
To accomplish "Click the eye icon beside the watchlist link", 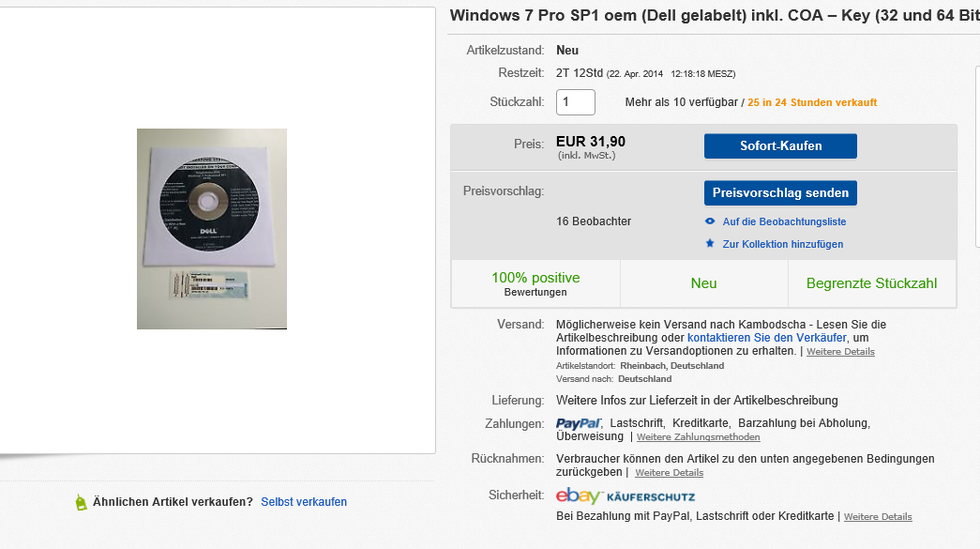I will [x=710, y=221].
